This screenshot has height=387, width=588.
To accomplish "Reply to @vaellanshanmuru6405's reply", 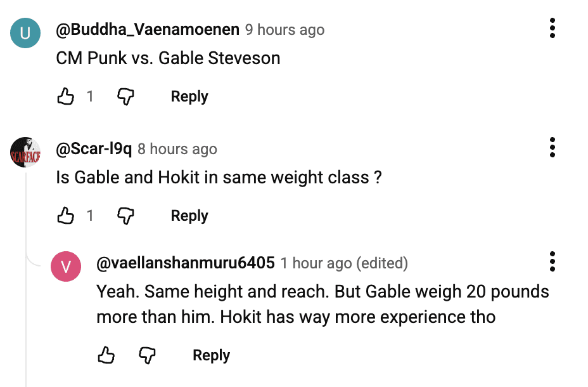I will pos(211,355).
